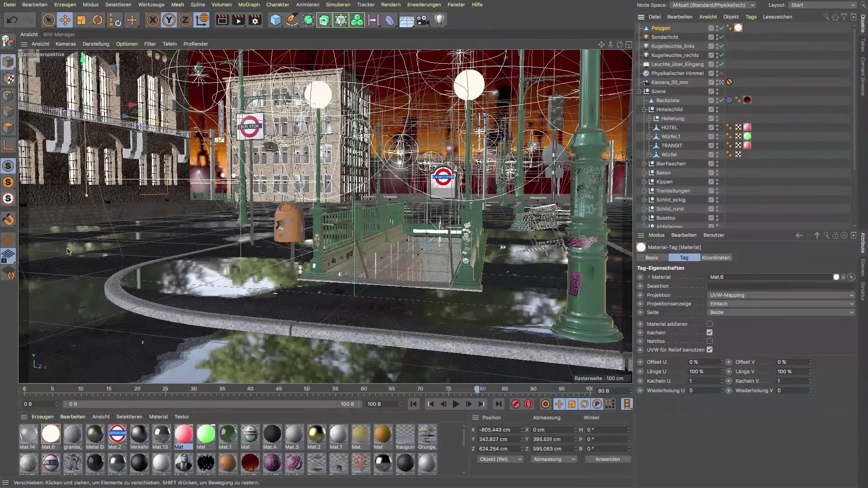Screen dimensions: 868x488
Task: Open render settings clapperboard with gear
Action: pyautogui.click(x=255, y=20)
